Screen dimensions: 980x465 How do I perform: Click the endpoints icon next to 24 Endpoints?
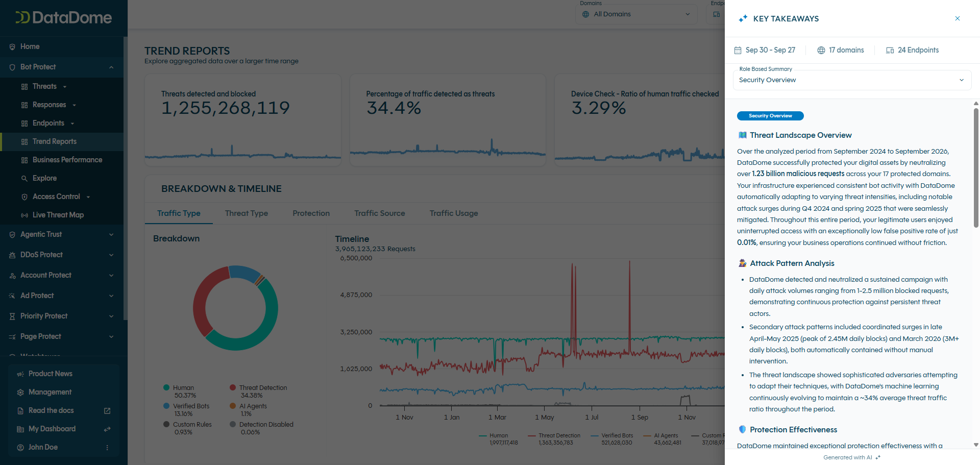(890, 50)
